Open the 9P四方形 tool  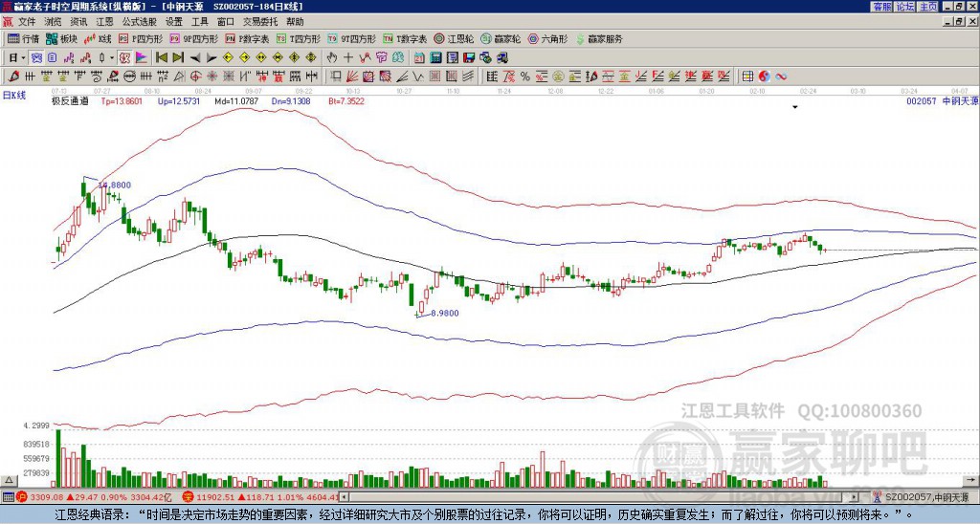(x=194, y=39)
